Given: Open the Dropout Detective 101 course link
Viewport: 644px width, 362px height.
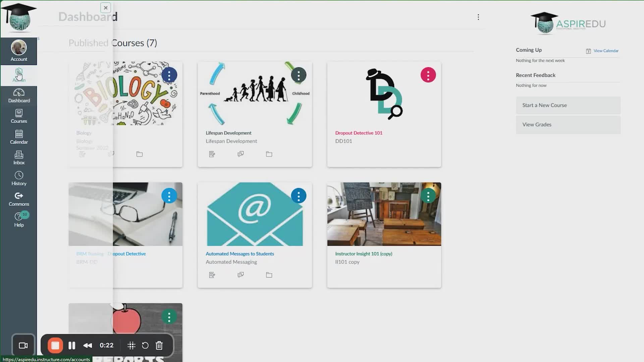Looking at the screenshot, I should [x=359, y=133].
